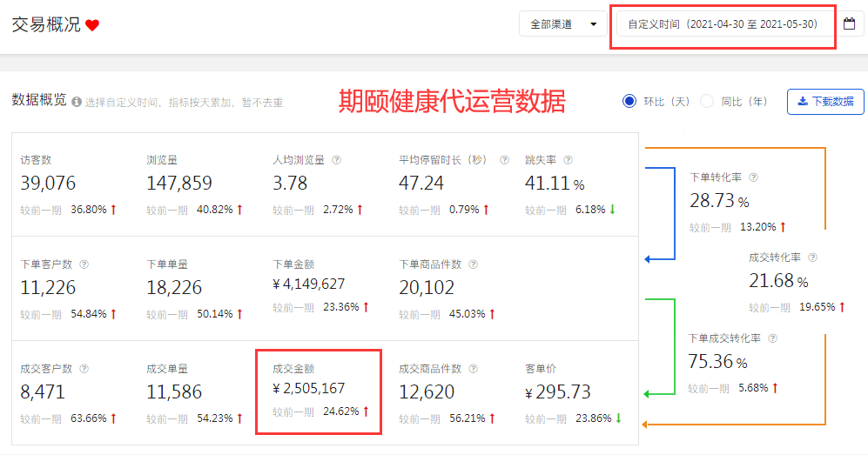Screen dimensions: 868x455
Task: Click help icon next to 跳失率
Action: point(568,160)
